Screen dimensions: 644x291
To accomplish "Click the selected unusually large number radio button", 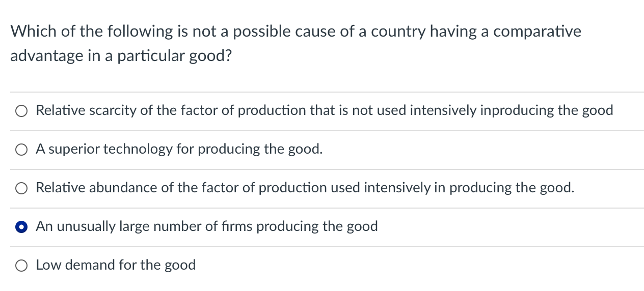I will coord(21,227).
